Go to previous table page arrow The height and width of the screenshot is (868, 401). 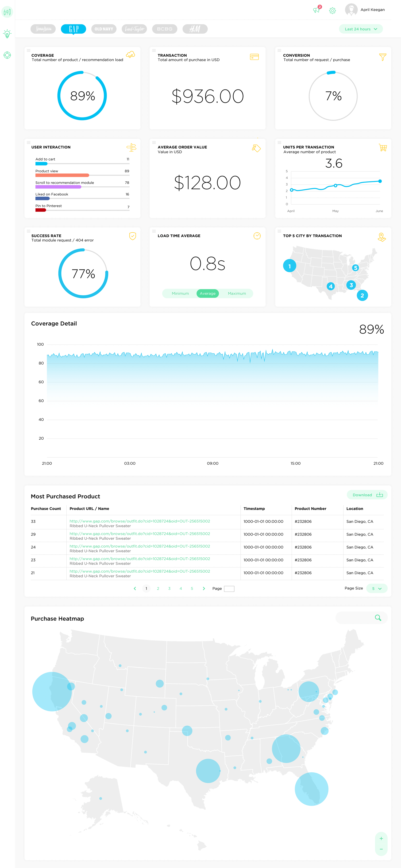135,588
